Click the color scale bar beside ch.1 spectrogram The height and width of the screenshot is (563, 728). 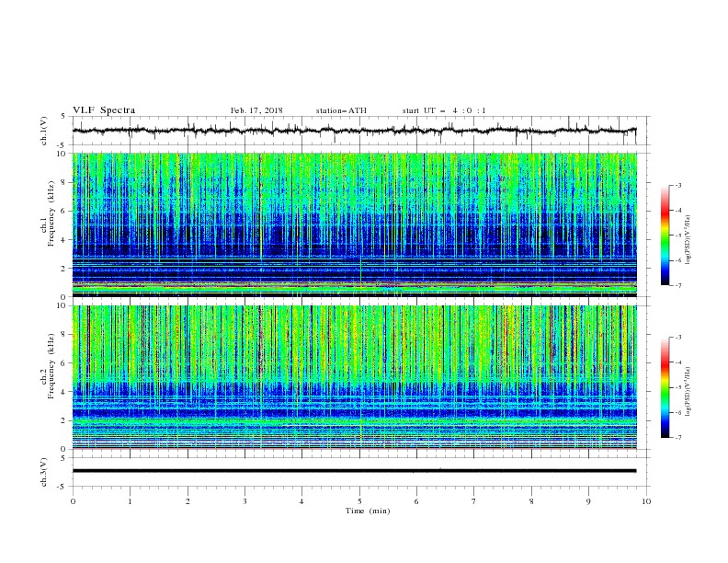(x=665, y=236)
